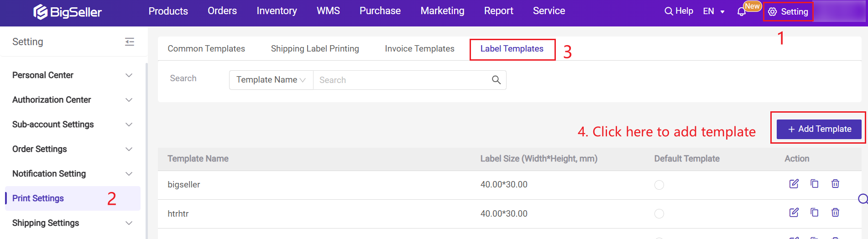The height and width of the screenshot is (239, 868).
Task: Switch to Invoice Templates tab
Action: point(419,49)
